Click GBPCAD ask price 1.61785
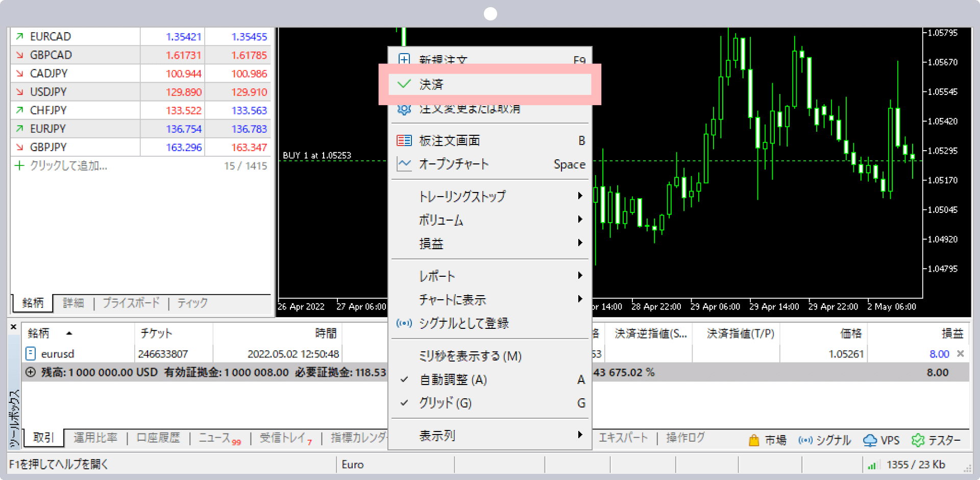Screen dimensions: 980x480 pos(249,55)
